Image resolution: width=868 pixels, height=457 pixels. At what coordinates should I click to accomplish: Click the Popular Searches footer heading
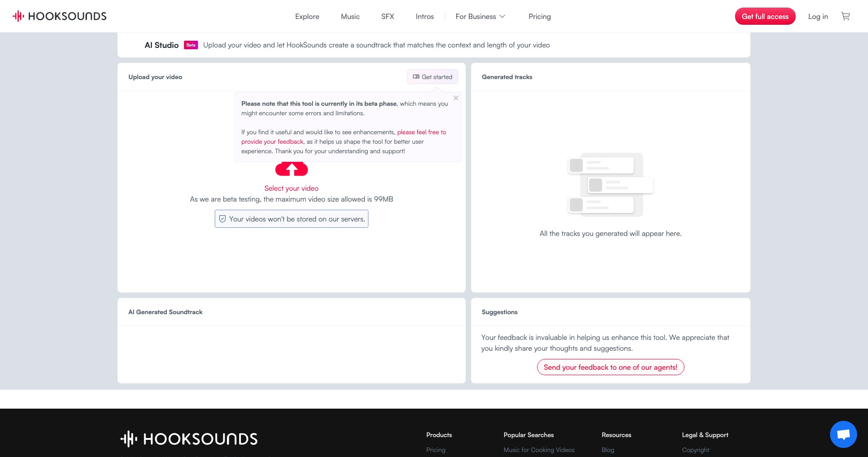(528, 435)
